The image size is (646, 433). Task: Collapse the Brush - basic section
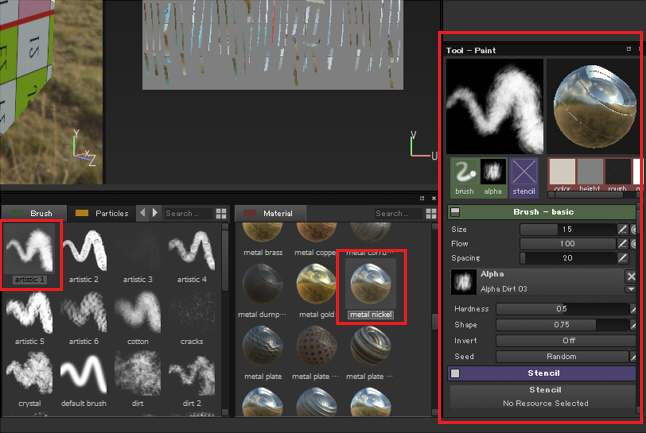pos(456,211)
